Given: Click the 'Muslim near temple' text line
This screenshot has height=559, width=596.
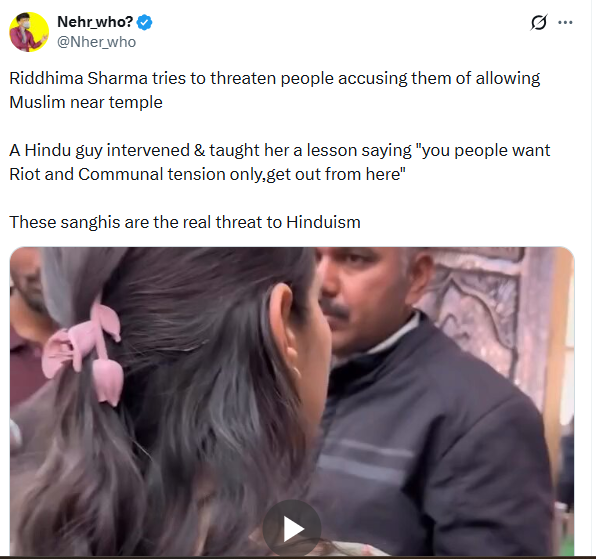Looking at the screenshot, I should 86,103.
